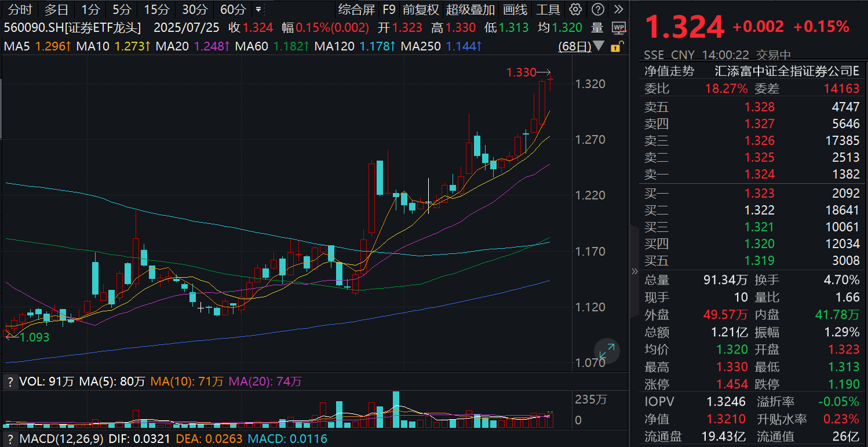Open chart settings gear icon
Screen dimensions: 868x447
[x=575, y=9]
